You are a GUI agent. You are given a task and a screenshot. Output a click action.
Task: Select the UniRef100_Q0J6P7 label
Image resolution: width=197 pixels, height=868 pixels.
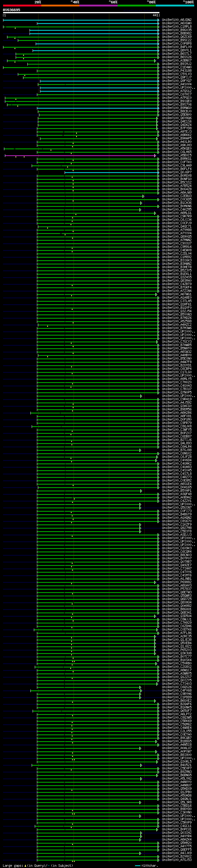click(x=177, y=172)
